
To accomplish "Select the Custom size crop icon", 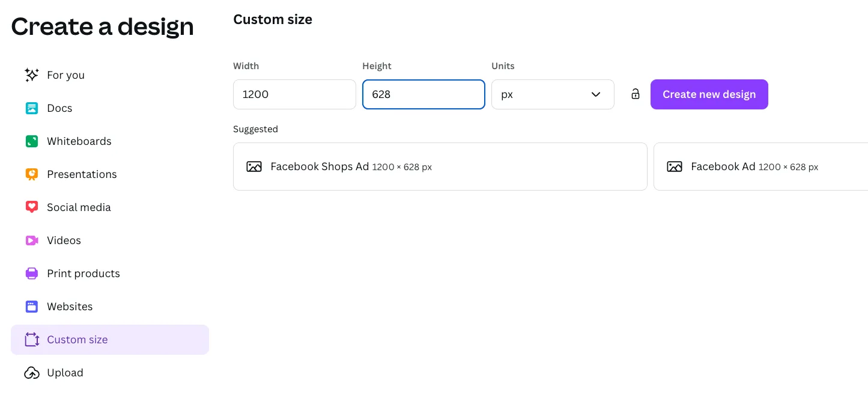I will click(31, 339).
